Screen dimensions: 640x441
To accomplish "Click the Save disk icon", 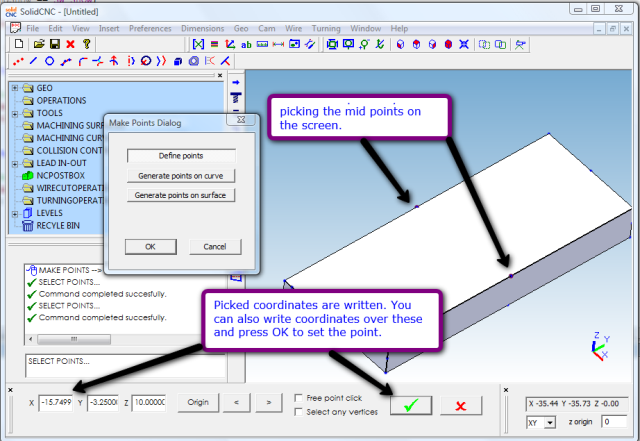I will pos(54,44).
